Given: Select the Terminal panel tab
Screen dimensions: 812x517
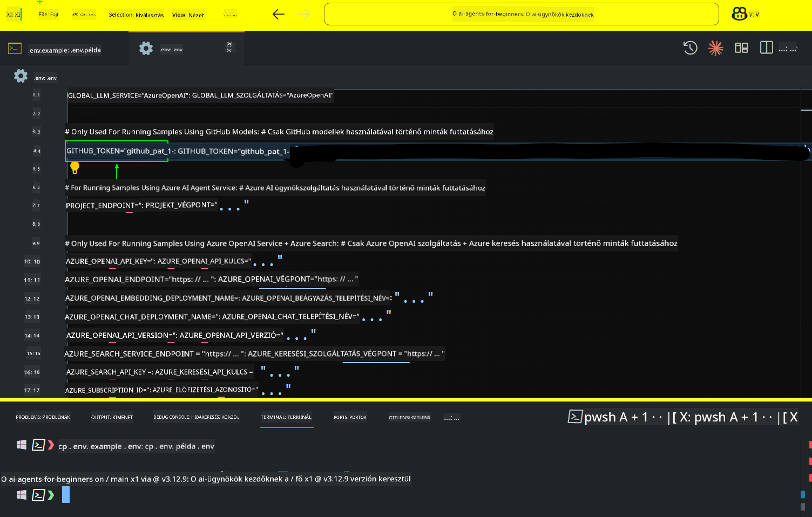Looking at the screenshot, I should (286, 417).
